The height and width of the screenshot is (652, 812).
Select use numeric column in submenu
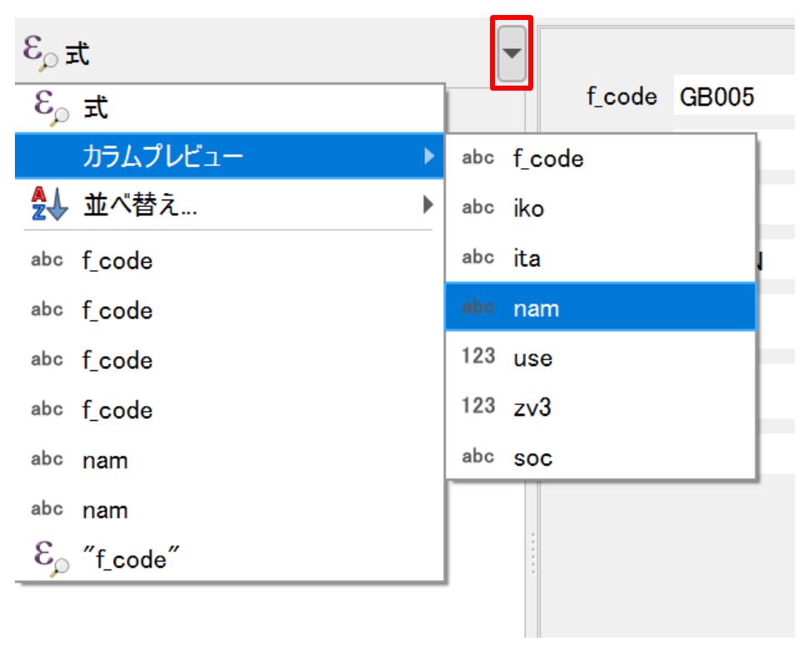601,357
